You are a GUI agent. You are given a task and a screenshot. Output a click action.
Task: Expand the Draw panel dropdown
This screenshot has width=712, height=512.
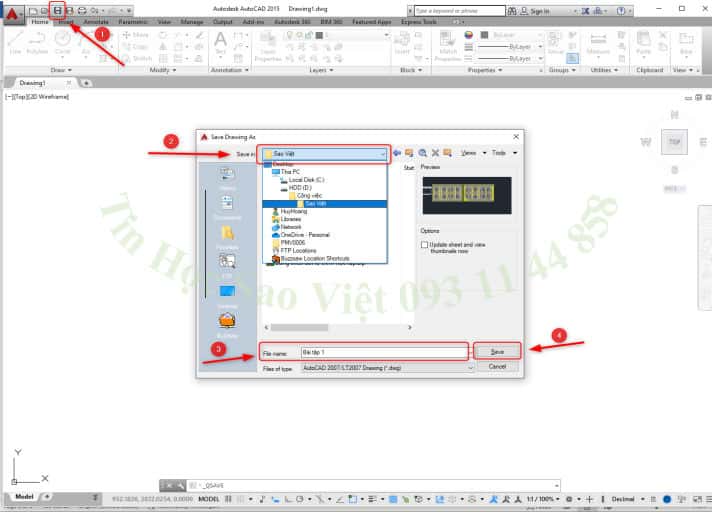click(61, 70)
